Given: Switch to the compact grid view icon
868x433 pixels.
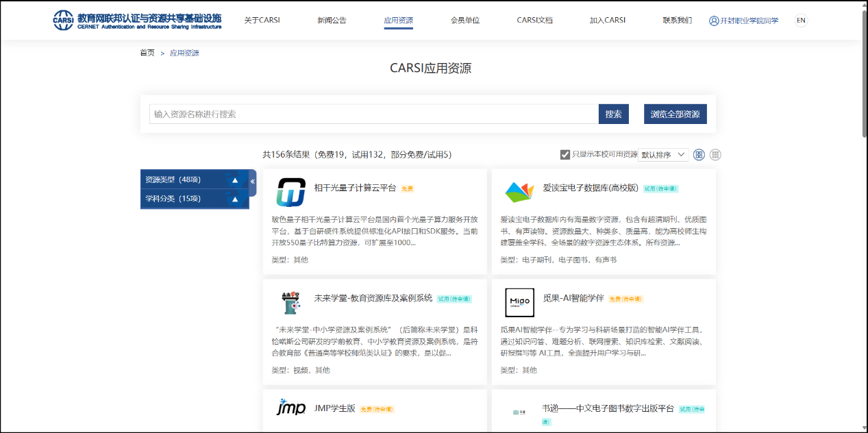Looking at the screenshot, I should [715, 155].
